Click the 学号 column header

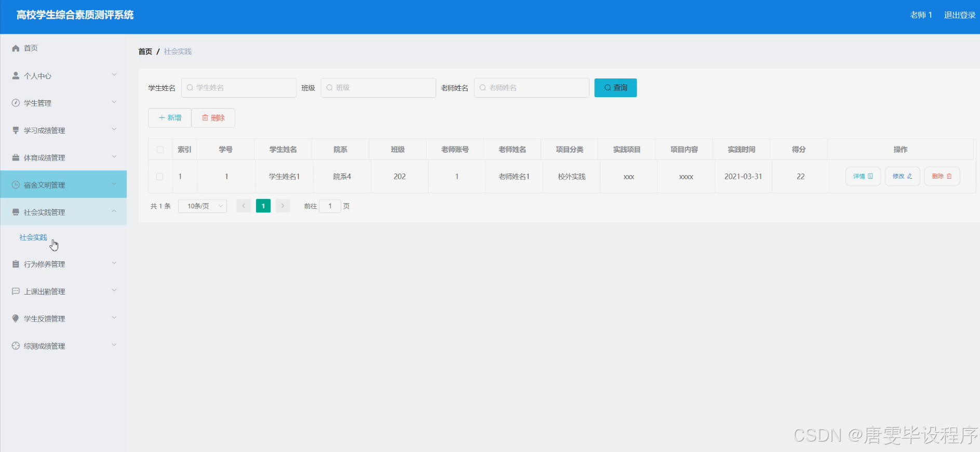(225, 150)
